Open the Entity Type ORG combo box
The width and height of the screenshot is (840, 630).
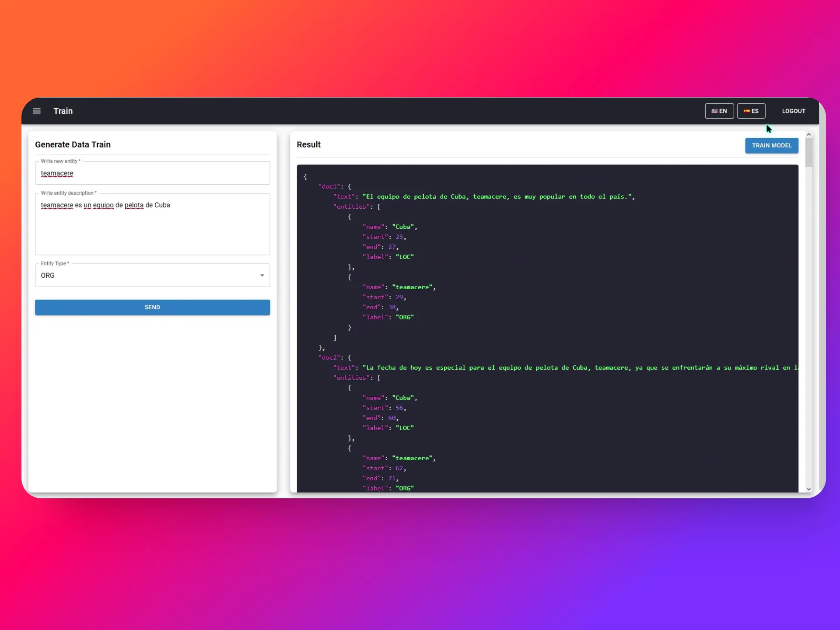click(x=144, y=276)
